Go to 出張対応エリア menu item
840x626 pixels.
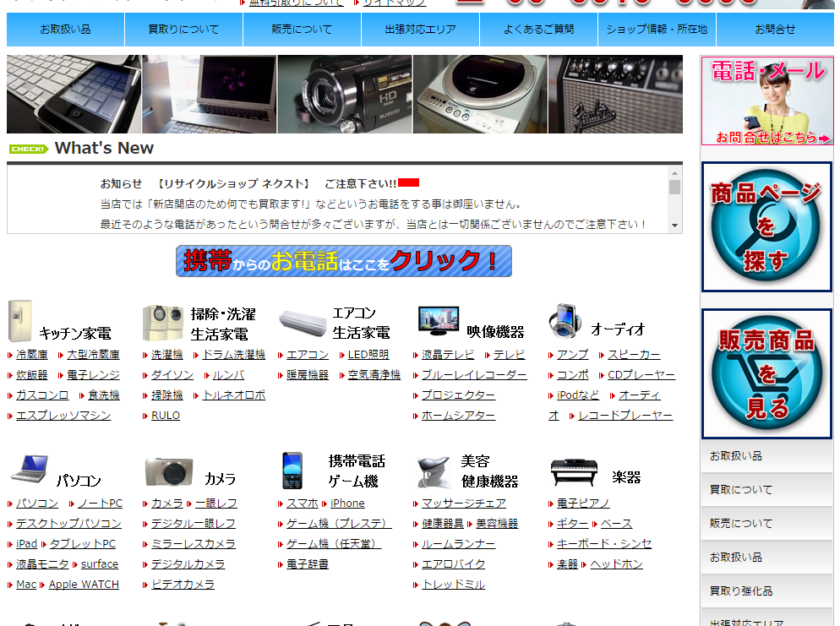(x=421, y=30)
